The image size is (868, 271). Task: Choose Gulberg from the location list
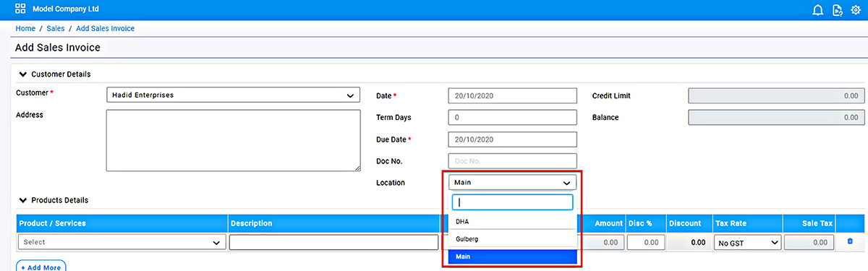coord(513,238)
